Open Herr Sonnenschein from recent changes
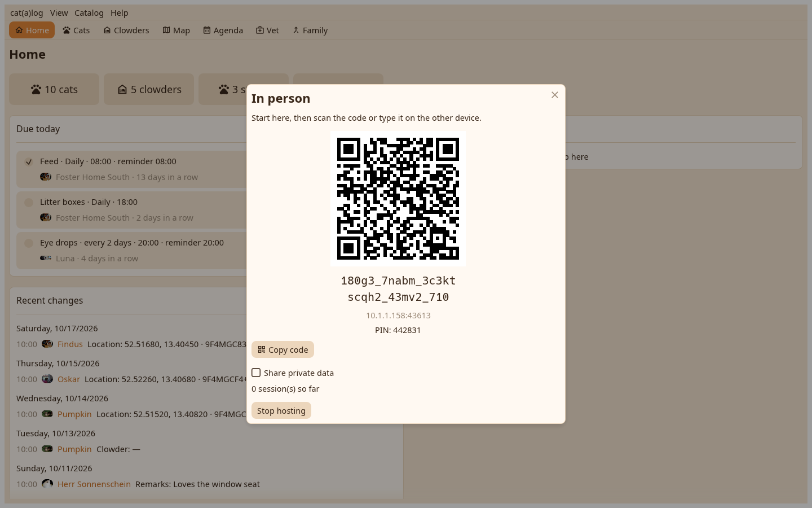The width and height of the screenshot is (812, 508). (x=94, y=484)
